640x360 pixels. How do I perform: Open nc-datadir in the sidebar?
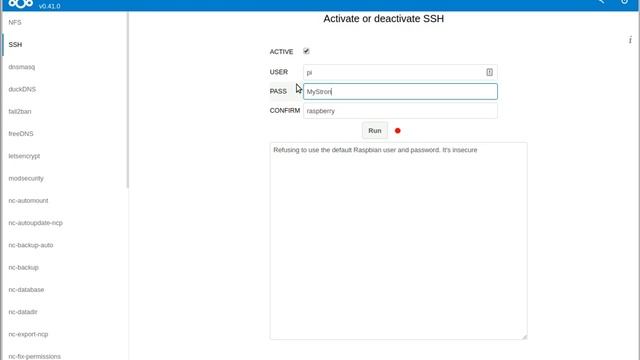coord(23,312)
